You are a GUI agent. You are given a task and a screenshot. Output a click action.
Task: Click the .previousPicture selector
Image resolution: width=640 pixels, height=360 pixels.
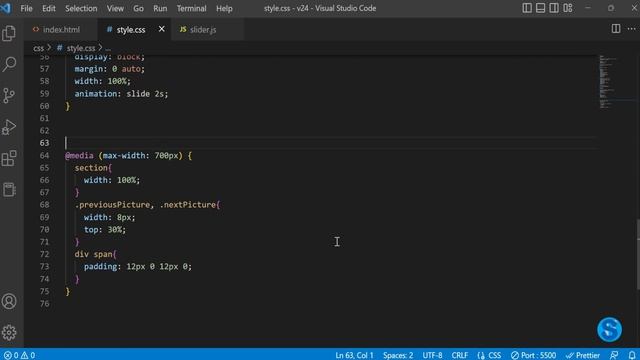click(x=112, y=204)
